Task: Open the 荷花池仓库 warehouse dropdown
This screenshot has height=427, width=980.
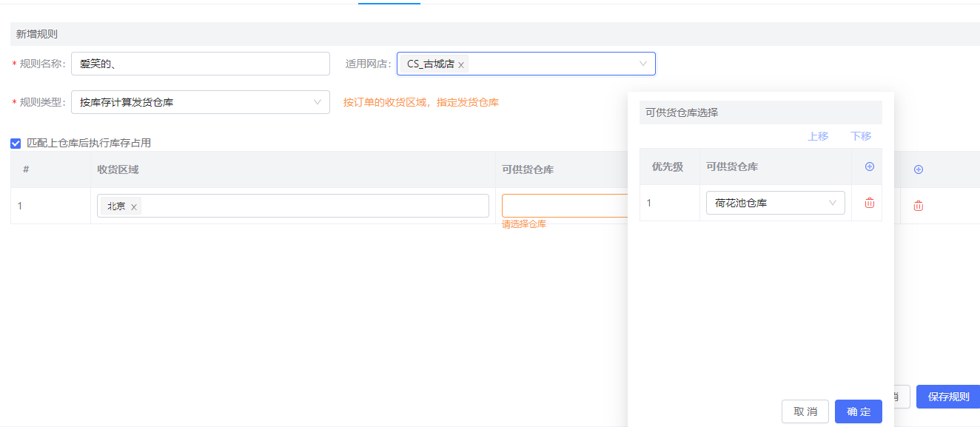Action: [776, 203]
